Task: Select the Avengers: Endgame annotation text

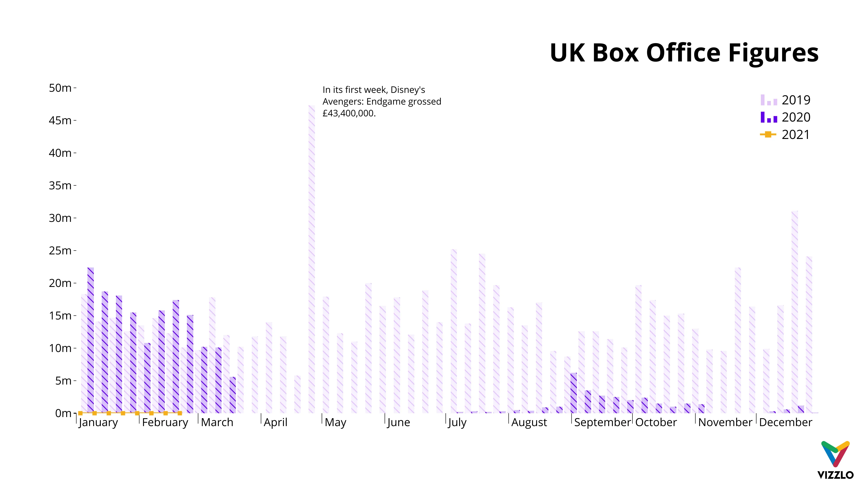Action: tap(381, 101)
